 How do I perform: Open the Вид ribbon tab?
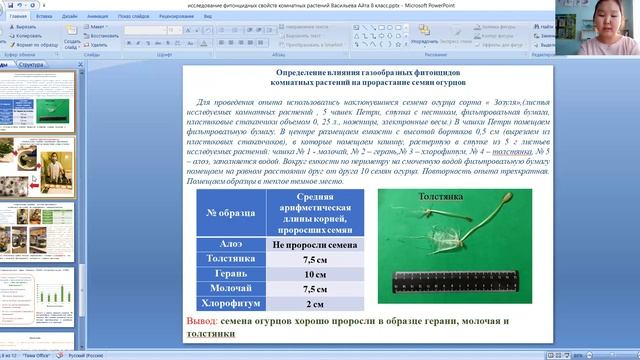pos(207,16)
